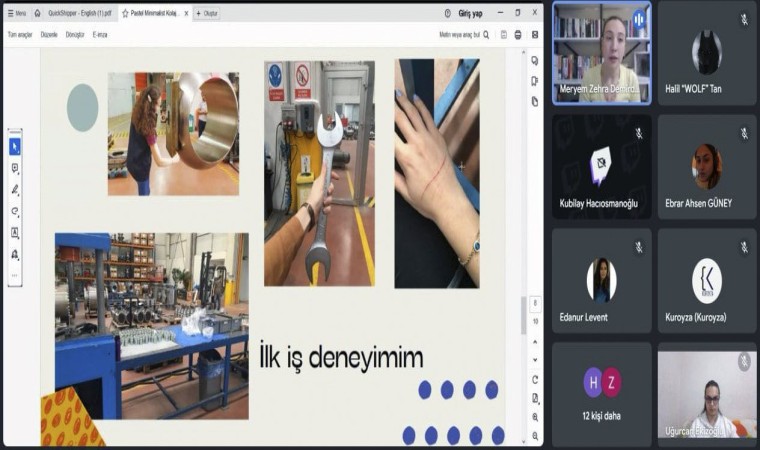
Task: Click the Oluştur new tab button
Action: [207, 13]
